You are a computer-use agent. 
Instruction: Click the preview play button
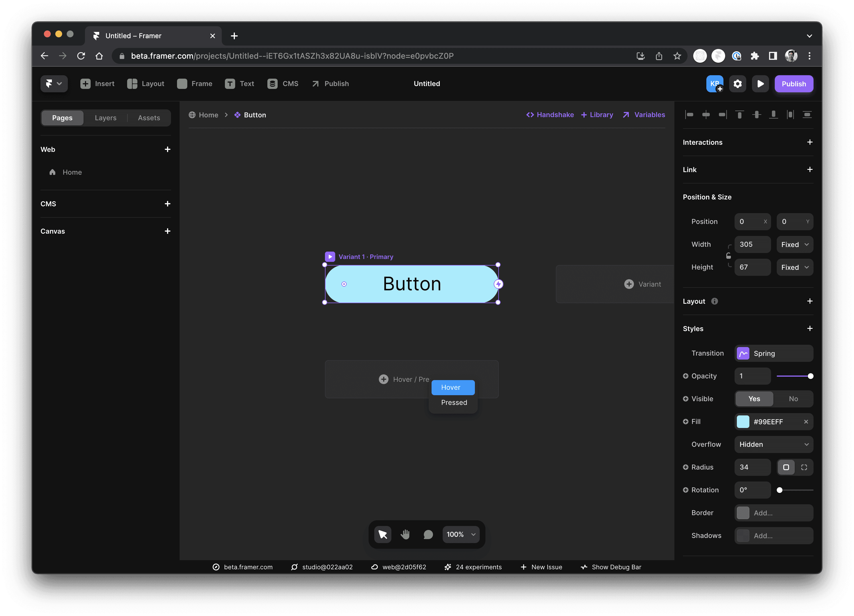[760, 83]
